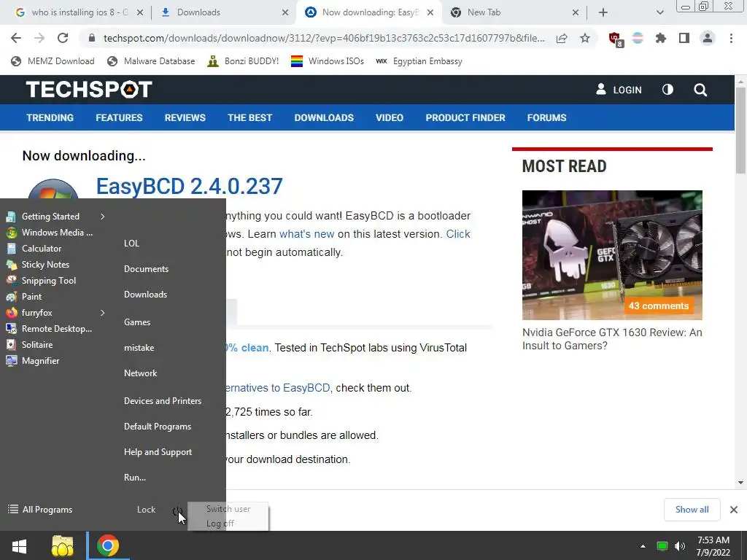This screenshot has width=747, height=560.
Task: Open FORUMS nav item
Action: [546, 117]
